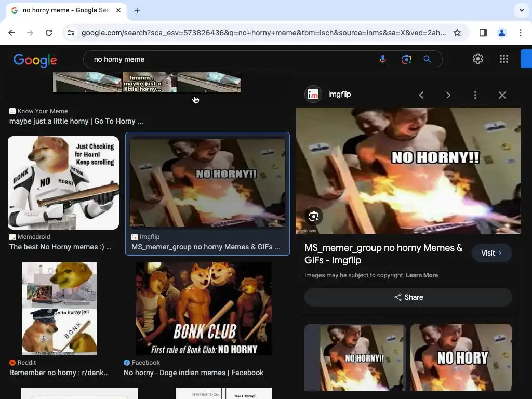
Task: Open 'maybe just a little horny' image
Action: point(147,82)
